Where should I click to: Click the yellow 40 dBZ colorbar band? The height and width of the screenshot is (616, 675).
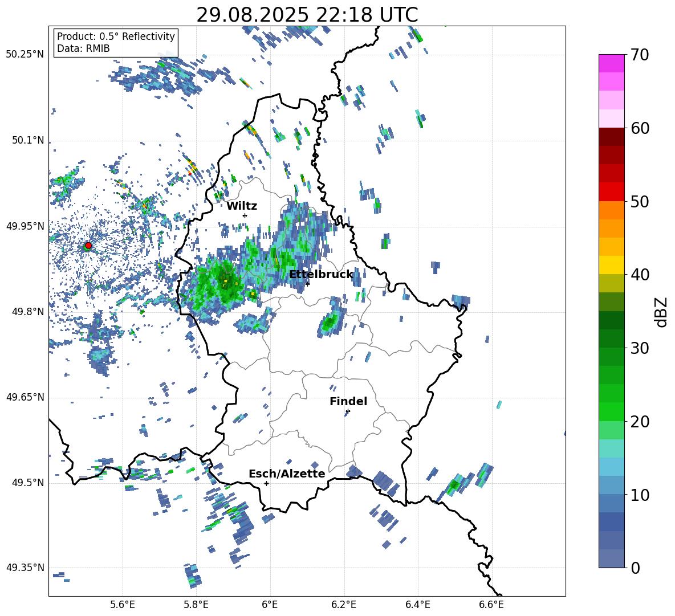(x=611, y=265)
